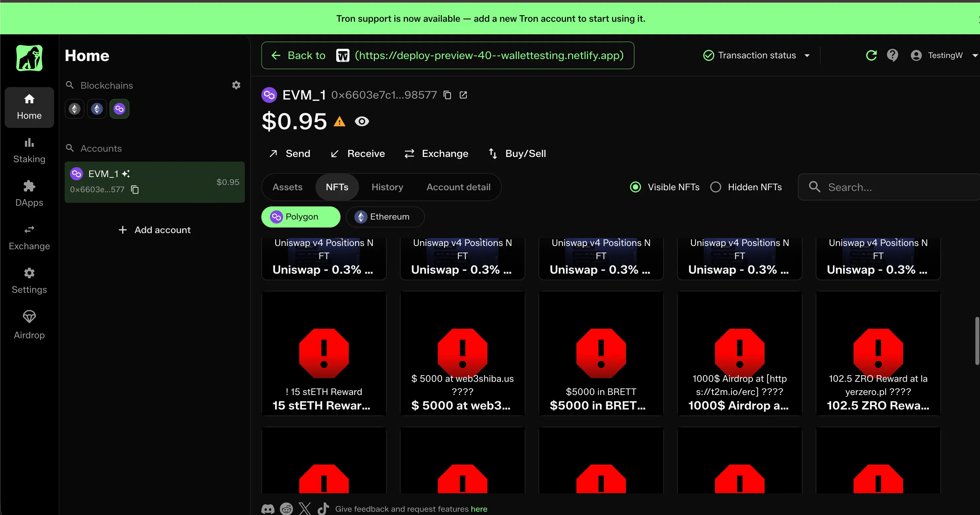This screenshot has height=515, width=980.
Task: Open the Staking sidebar section
Action: pos(29,151)
